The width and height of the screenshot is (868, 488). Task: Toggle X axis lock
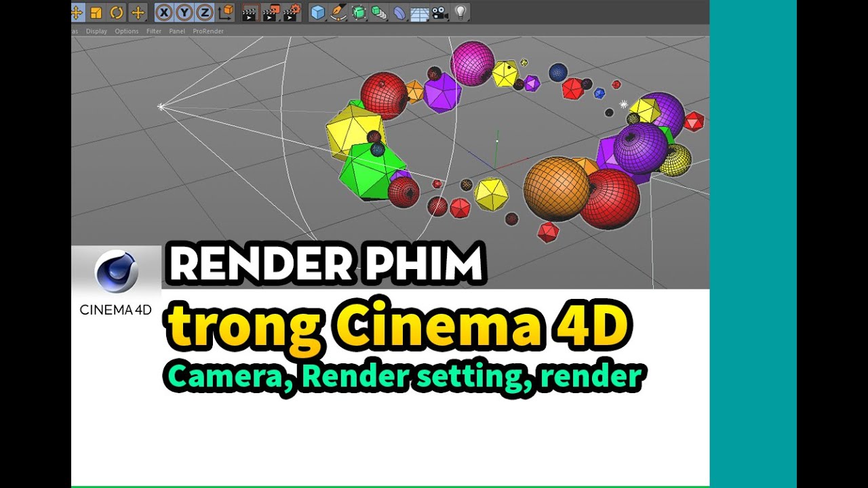pyautogui.click(x=163, y=12)
